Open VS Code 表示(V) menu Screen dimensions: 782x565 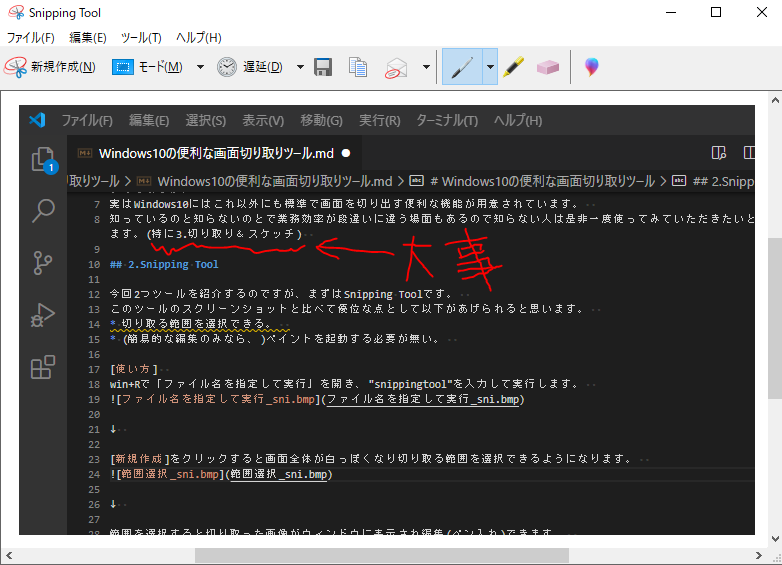pyautogui.click(x=263, y=121)
